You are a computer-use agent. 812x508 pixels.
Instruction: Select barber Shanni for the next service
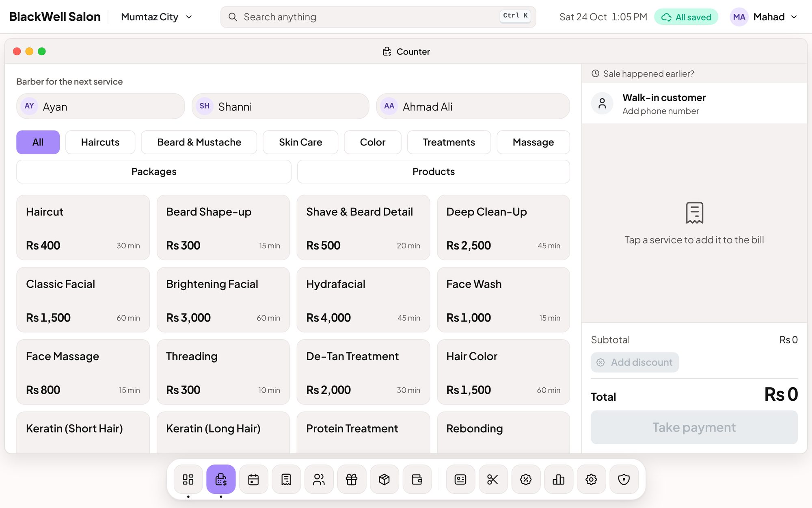tap(280, 106)
